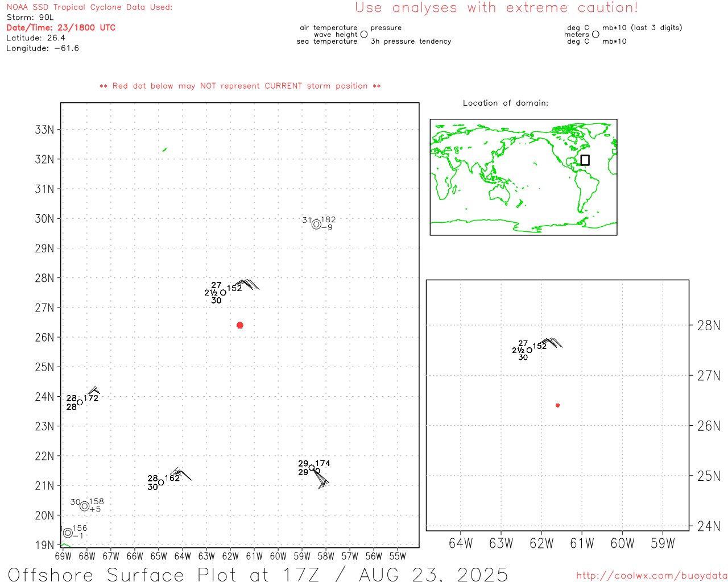Image resolution: width=728 pixels, height=582 pixels.
Task: Click the Use analyses with extreme caution warning
Action: [x=497, y=7]
